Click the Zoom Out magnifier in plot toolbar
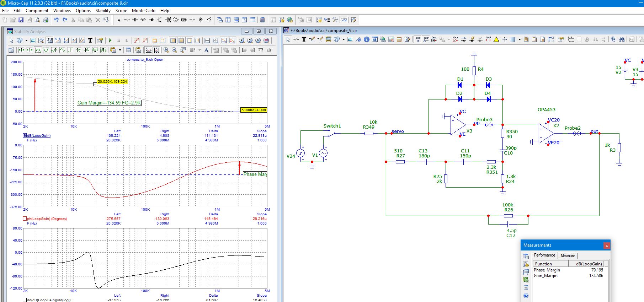 pos(174,50)
